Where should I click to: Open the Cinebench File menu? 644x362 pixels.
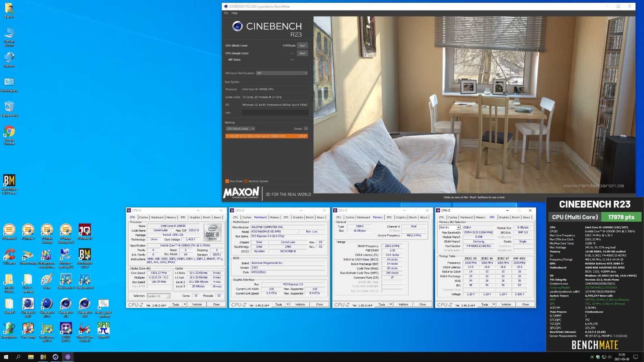click(226, 13)
